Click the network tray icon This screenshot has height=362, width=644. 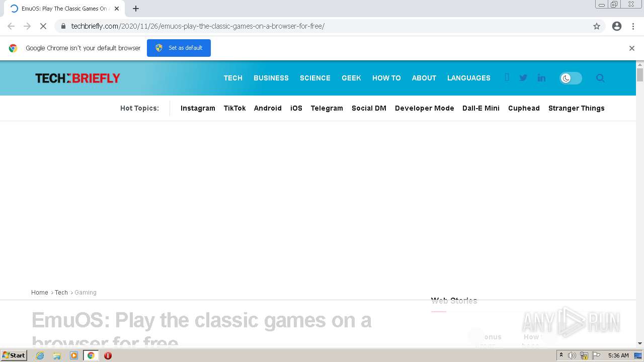tap(584, 355)
